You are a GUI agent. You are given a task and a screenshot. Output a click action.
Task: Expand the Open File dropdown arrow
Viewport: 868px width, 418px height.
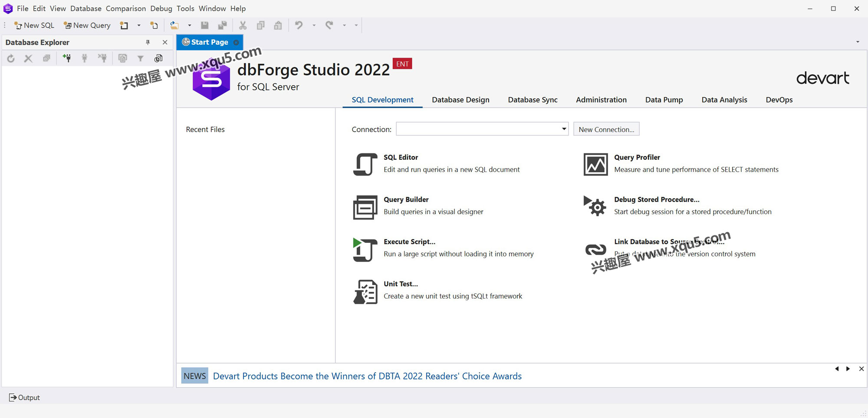click(x=189, y=25)
